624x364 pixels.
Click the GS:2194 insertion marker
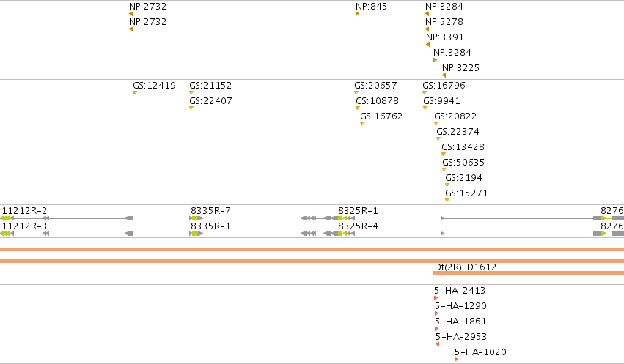tap(447, 185)
